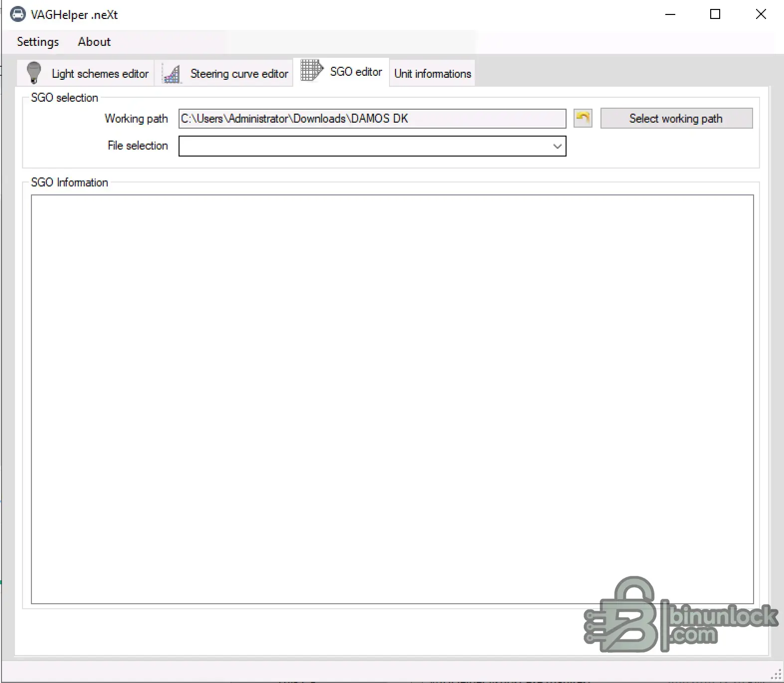This screenshot has height=683, width=784.
Task: Click the 'File selection' label
Action: tap(138, 146)
